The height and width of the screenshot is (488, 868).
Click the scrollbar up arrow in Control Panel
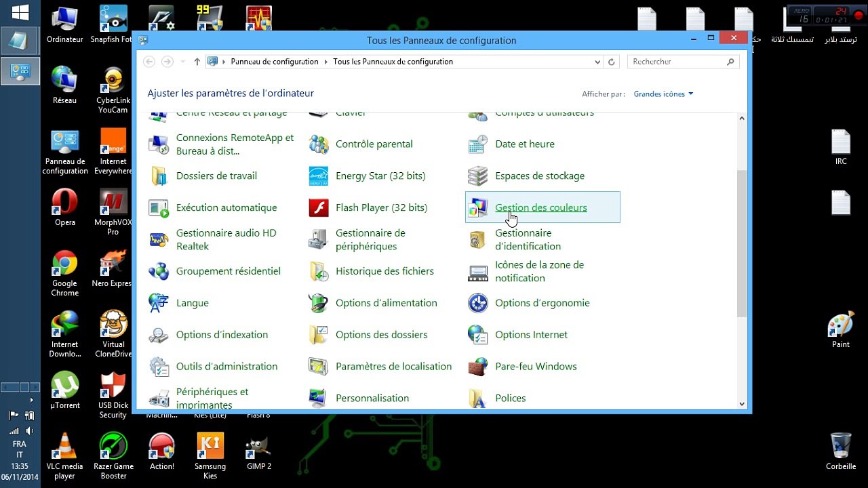tap(741, 118)
